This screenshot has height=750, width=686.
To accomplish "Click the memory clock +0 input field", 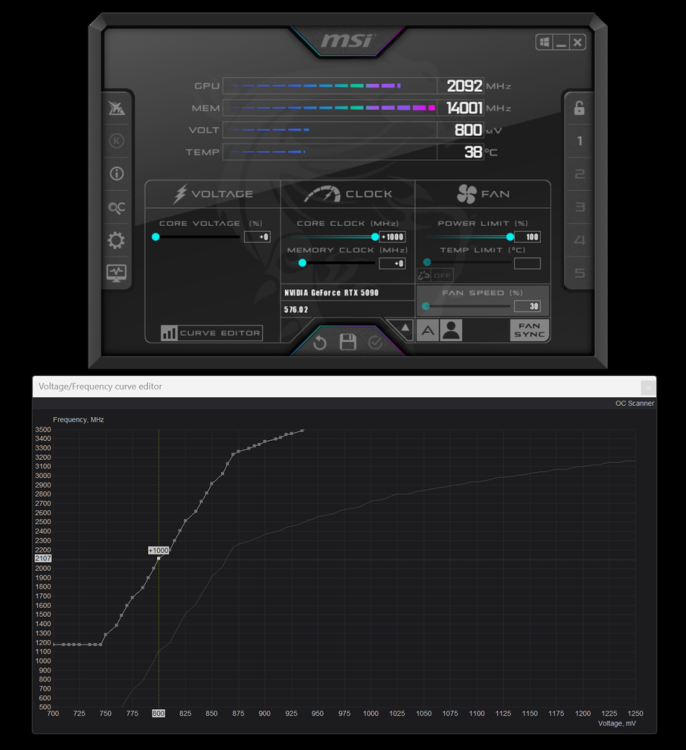I will click(x=392, y=263).
